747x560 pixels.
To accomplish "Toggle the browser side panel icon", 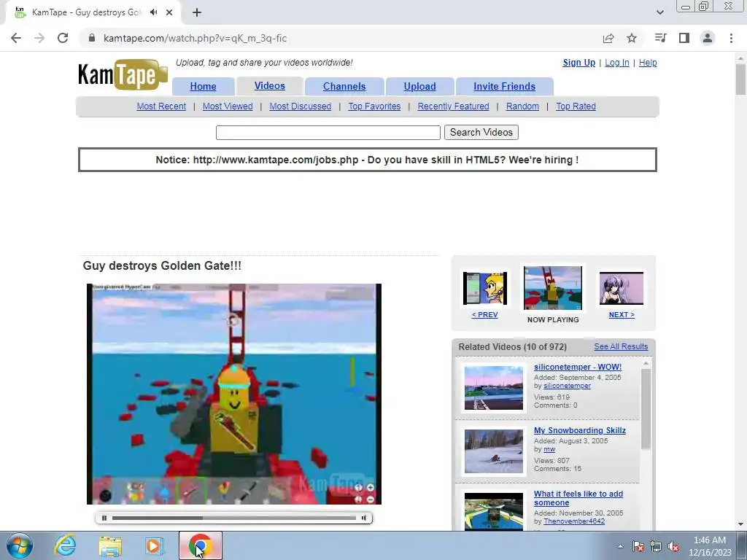I will [684, 38].
